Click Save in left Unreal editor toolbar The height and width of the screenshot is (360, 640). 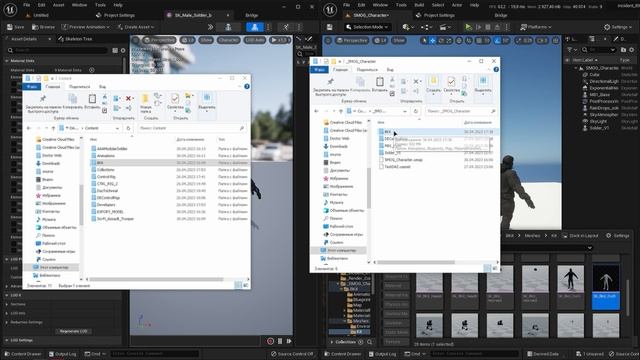coord(16,27)
